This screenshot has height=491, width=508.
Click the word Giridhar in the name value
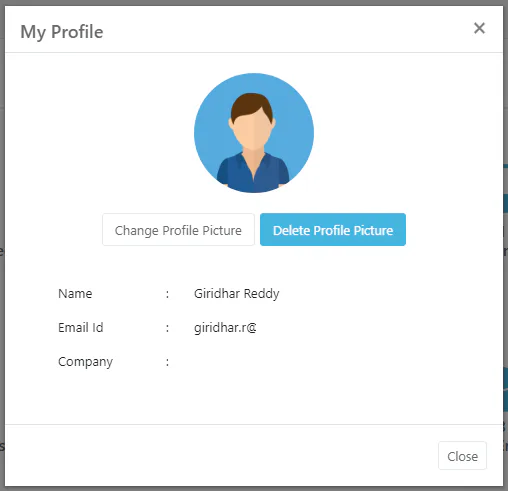pyautogui.click(x=217, y=294)
